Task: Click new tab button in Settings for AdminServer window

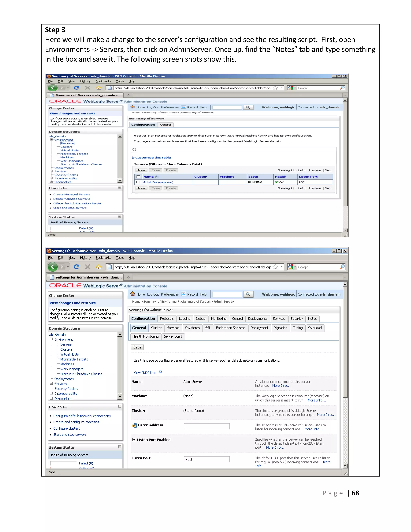Action: tap(128, 277)
